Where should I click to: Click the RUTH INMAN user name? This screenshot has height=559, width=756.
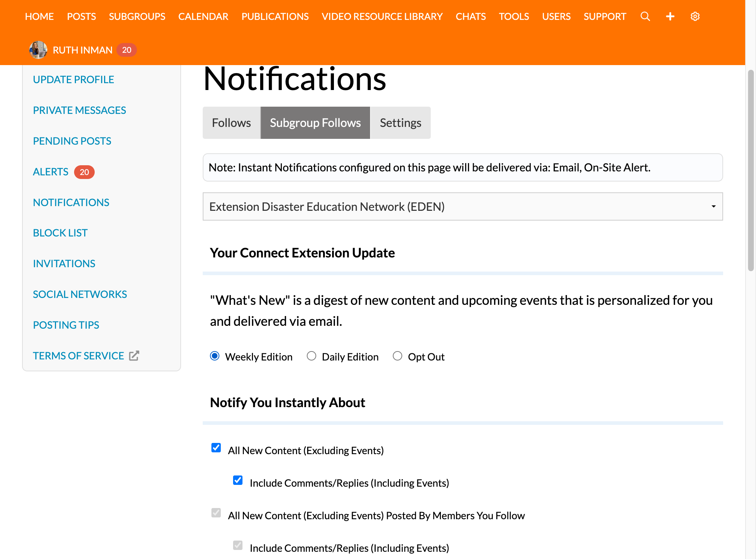(x=82, y=50)
